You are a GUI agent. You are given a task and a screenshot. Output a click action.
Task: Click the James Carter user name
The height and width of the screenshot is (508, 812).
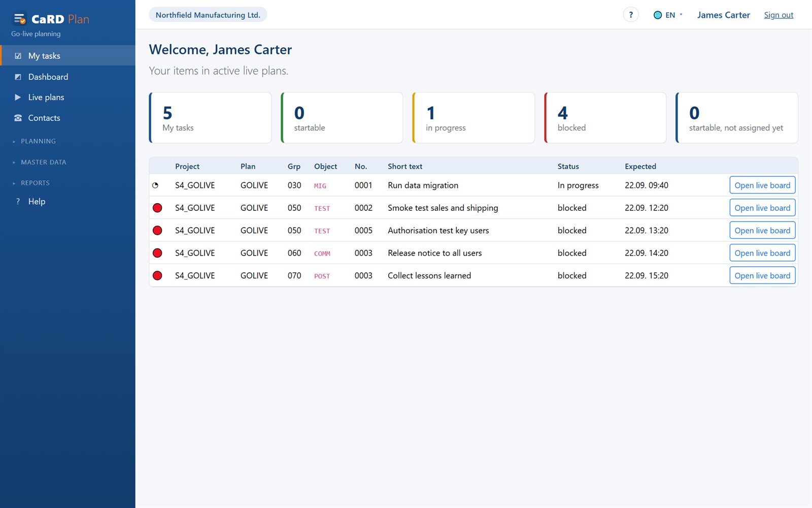pyautogui.click(x=723, y=15)
